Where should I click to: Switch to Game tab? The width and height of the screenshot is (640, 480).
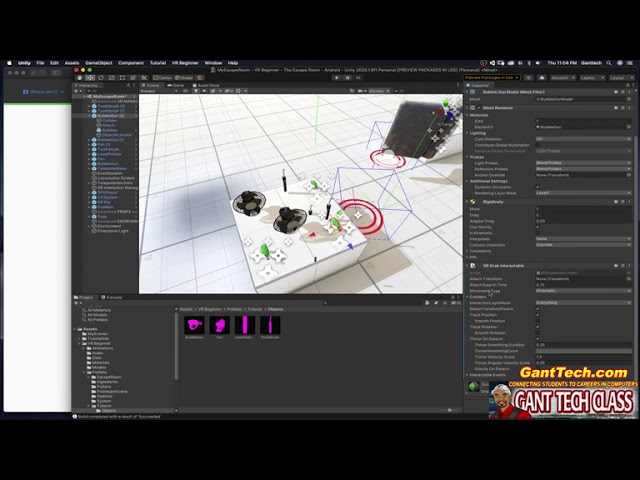coord(176,85)
